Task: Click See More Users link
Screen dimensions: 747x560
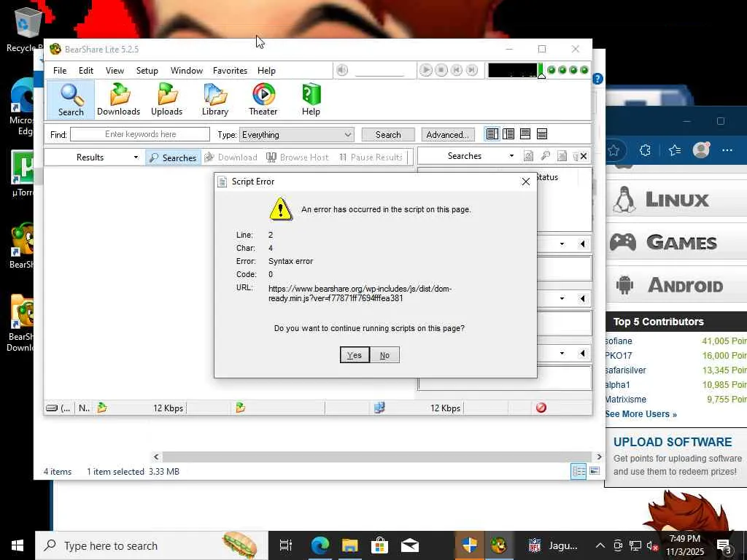Action: pos(640,414)
